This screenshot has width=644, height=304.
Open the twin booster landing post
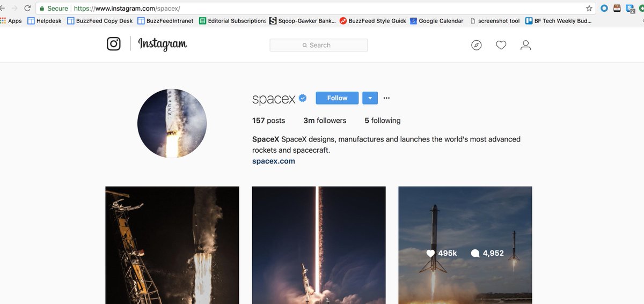coord(465,245)
